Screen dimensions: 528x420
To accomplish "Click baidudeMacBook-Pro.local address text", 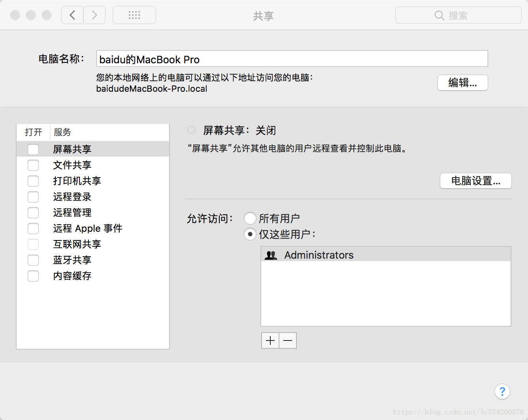I will click(152, 89).
